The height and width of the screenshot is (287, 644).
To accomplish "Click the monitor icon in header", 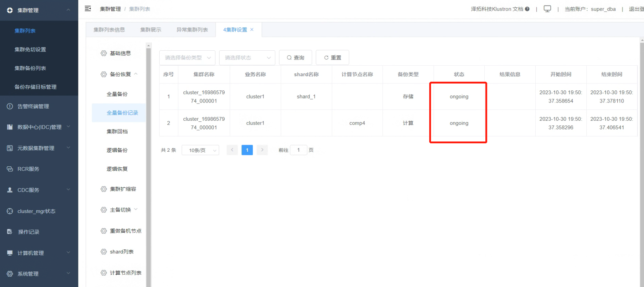I will pos(547,9).
